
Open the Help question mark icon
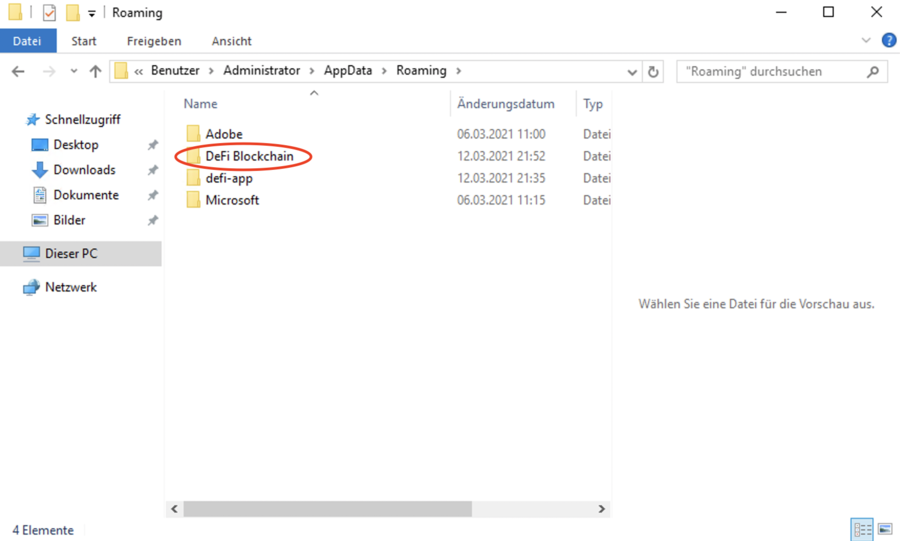[x=888, y=41]
